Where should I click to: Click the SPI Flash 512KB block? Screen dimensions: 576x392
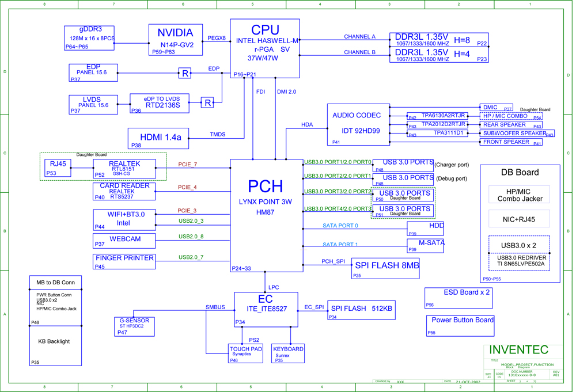pyautogui.click(x=361, y=310)
